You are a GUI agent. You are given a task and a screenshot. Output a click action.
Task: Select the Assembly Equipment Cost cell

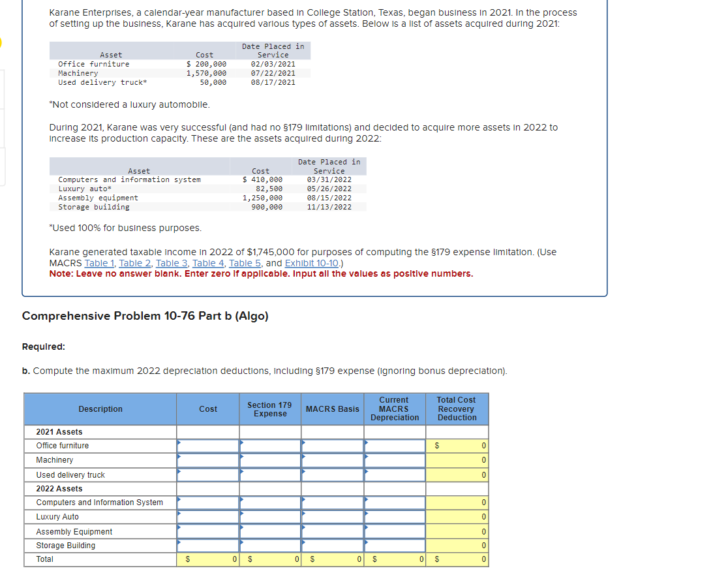(208, 531)
